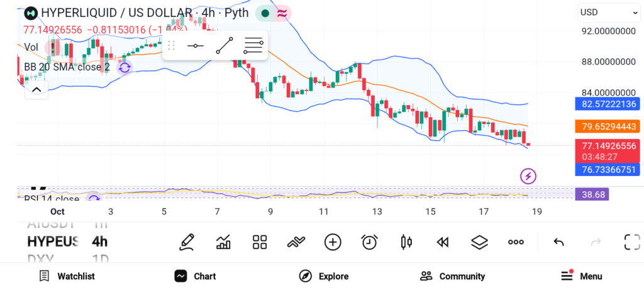
Task: Select the pencil drawing tool
Action: point(186,242)
